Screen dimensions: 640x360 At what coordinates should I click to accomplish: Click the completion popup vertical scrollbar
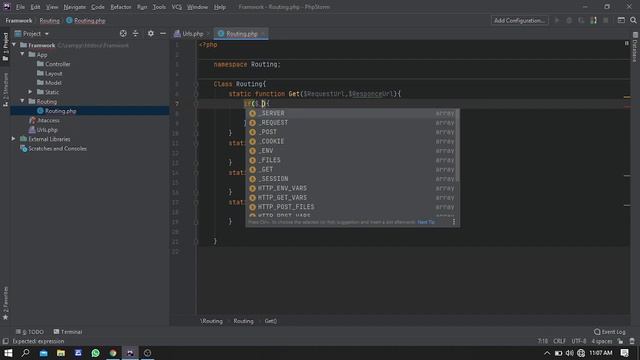(458, 146)
